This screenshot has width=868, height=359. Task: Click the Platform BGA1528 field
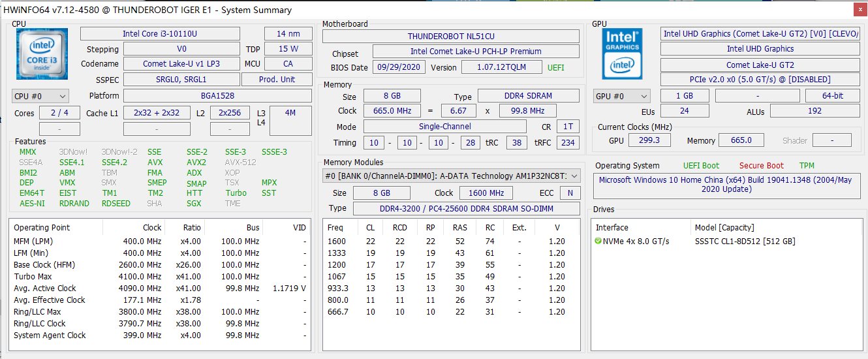click(217, 96)
